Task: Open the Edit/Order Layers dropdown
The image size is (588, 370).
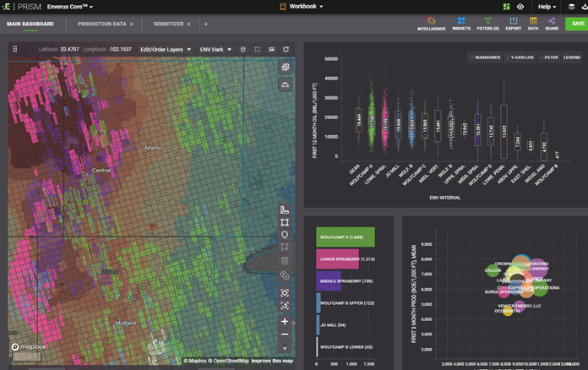Action: pos(164,50)
